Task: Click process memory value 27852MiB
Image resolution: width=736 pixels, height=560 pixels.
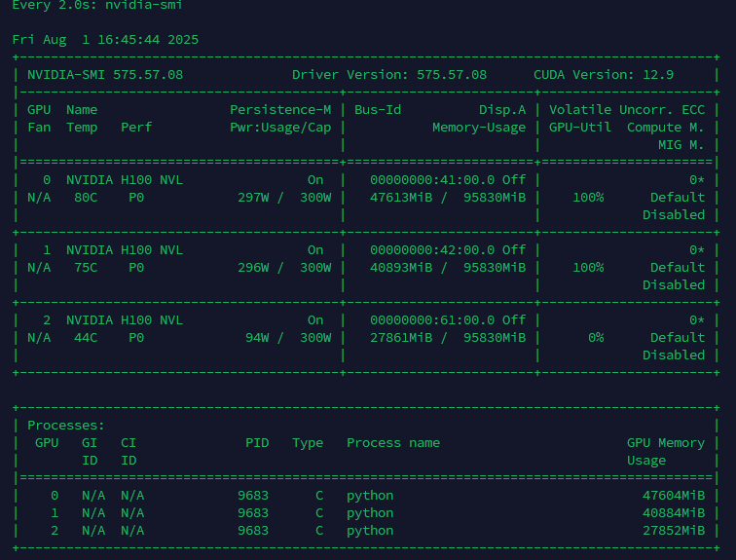Action: [x=674, y=531]
